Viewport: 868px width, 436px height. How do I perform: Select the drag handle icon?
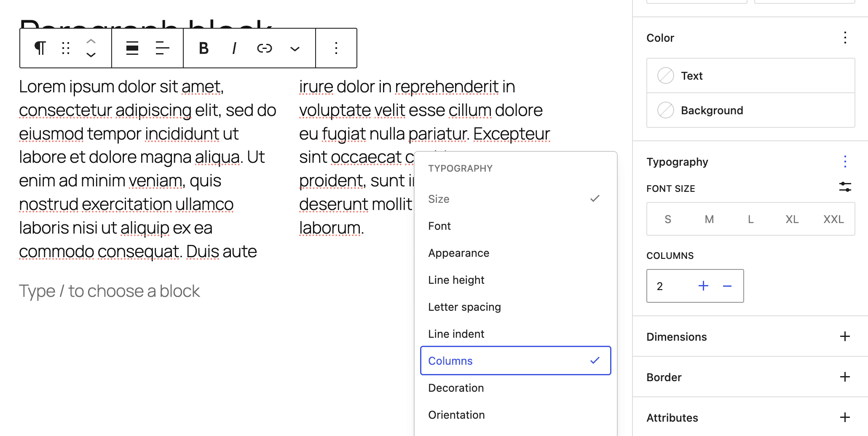pos(66,48)
